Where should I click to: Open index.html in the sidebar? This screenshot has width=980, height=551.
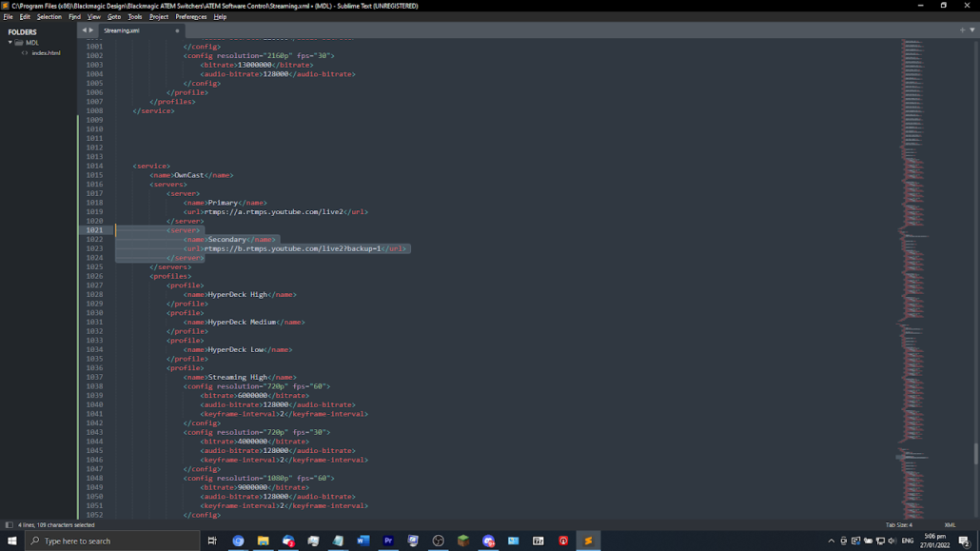[46, 53]
